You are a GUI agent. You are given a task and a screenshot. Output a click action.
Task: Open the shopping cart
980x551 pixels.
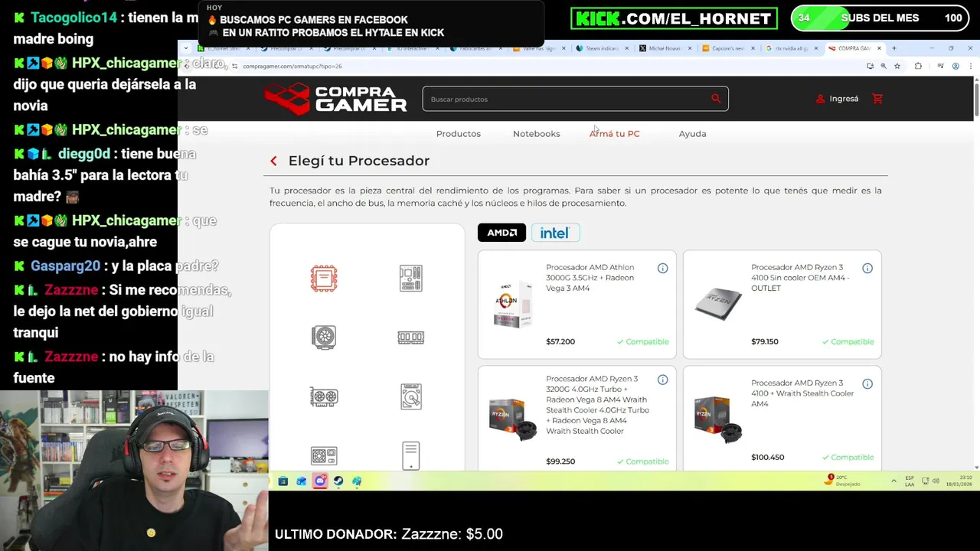pos(877,99)
